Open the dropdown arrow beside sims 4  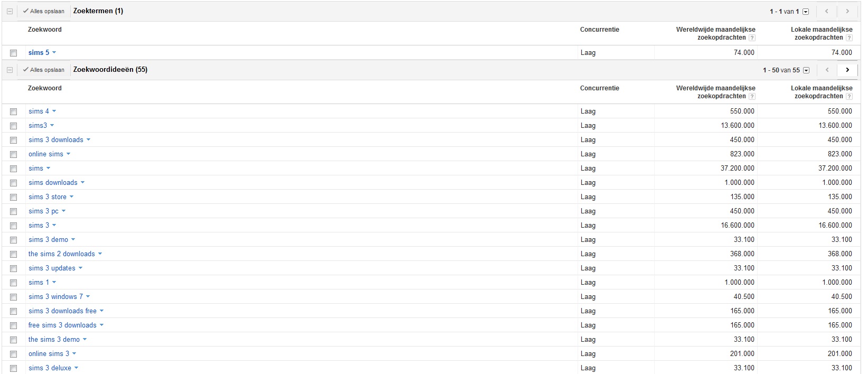point(54,111)
